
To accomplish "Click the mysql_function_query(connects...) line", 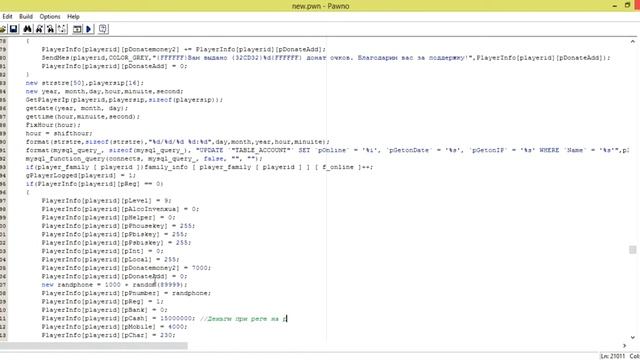I will click(x=144, y=159).
